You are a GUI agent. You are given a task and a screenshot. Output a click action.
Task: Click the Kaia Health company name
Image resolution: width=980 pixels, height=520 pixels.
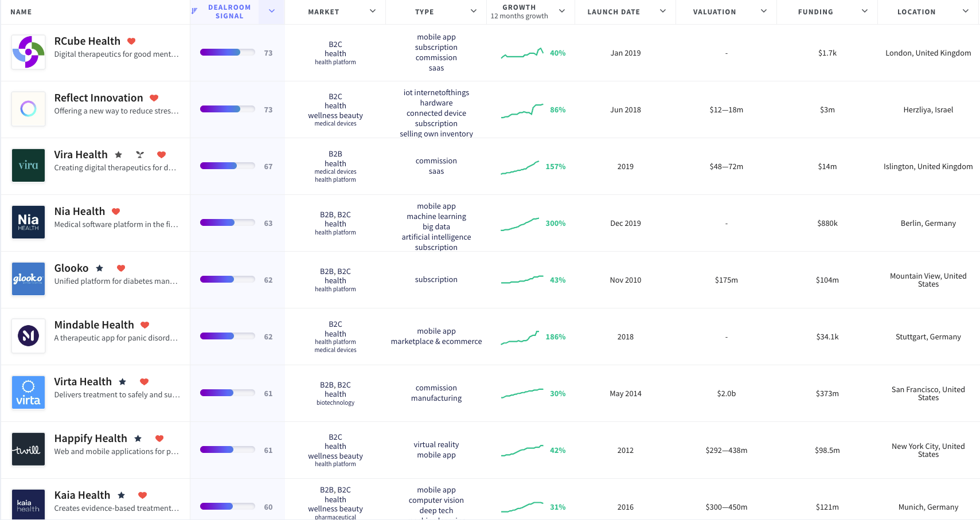pyautogui.click(x=81, y=495)
